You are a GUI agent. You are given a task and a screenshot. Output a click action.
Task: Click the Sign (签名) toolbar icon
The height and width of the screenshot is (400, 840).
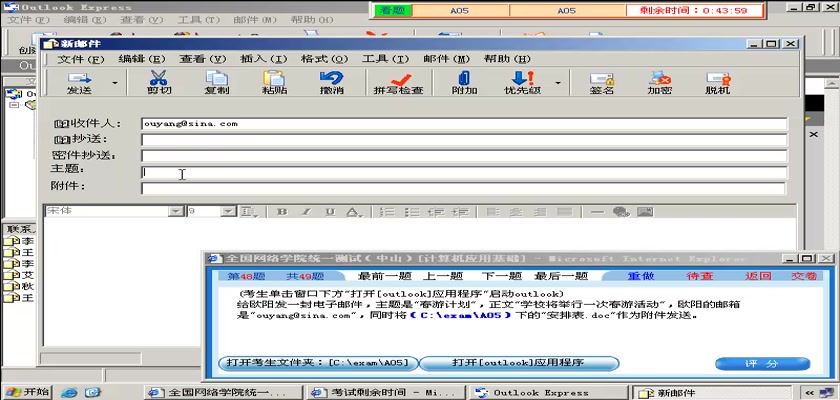(x=602, y=83)
